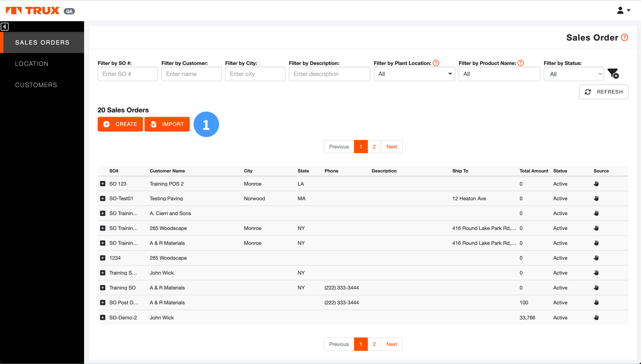Clear all filters with the funnel icon
This screenshot has width=641, height=364.
pos(613,73)
